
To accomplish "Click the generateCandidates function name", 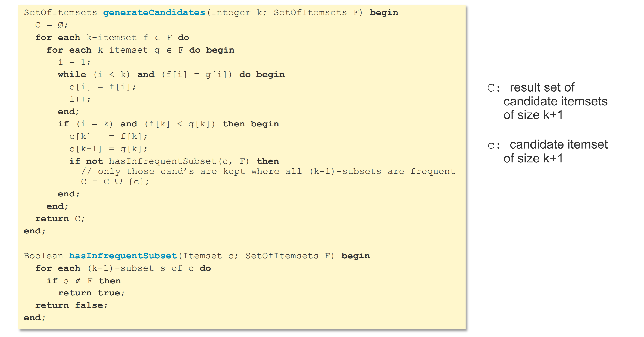I will point(154,12).
